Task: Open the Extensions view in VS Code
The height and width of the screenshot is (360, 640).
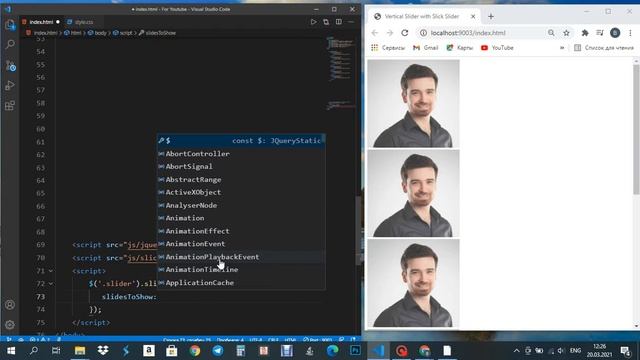Action: (10, 106)
